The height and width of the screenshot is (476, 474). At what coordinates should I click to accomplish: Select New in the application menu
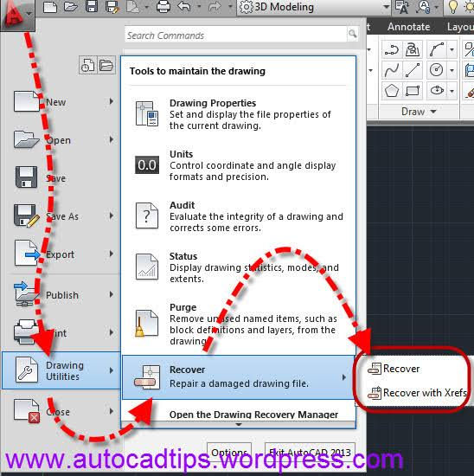tap(61, 102)
